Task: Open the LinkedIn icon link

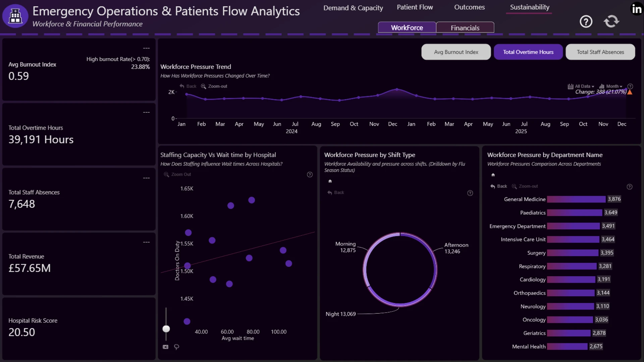Action: point(637,9)
